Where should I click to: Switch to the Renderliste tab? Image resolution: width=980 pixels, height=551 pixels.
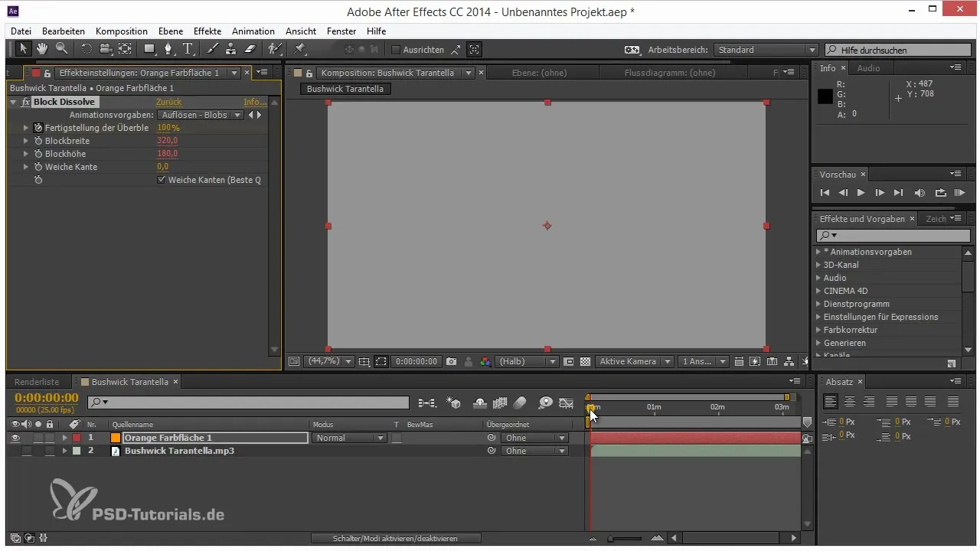coord(38,381)
